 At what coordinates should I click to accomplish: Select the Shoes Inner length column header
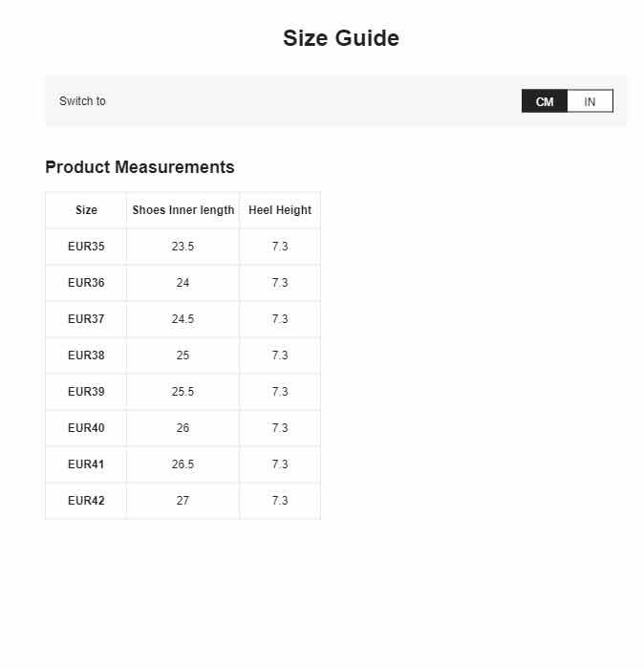coord(182,210)
